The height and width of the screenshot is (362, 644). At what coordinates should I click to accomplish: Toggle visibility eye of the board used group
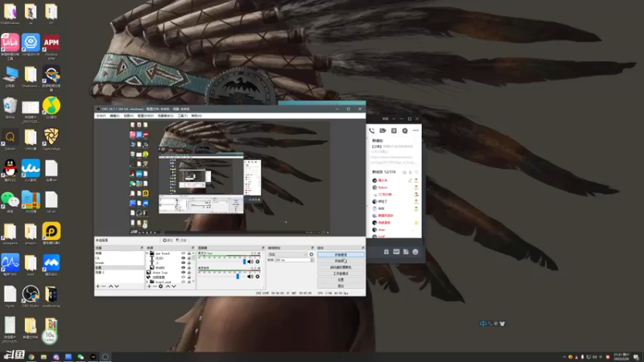click(184, 282)
